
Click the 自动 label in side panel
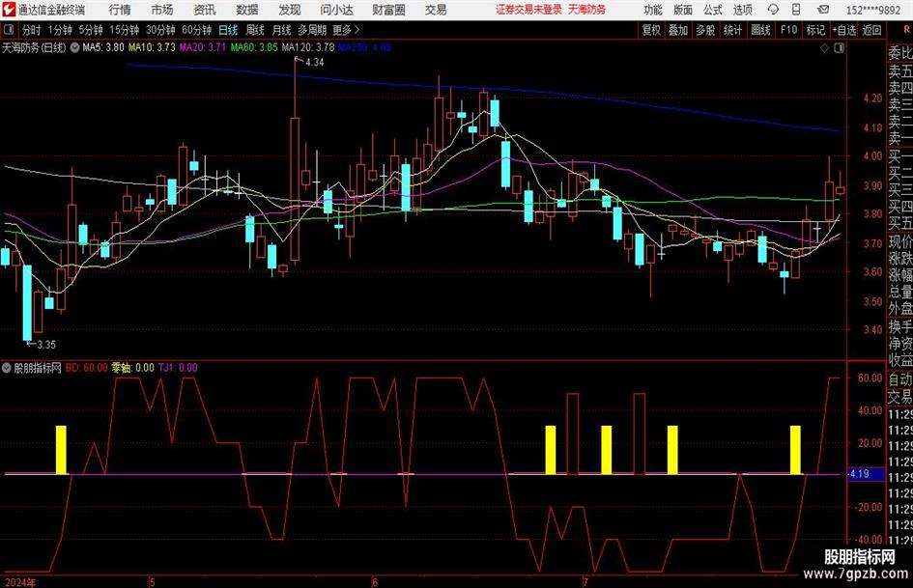point(900,379)
